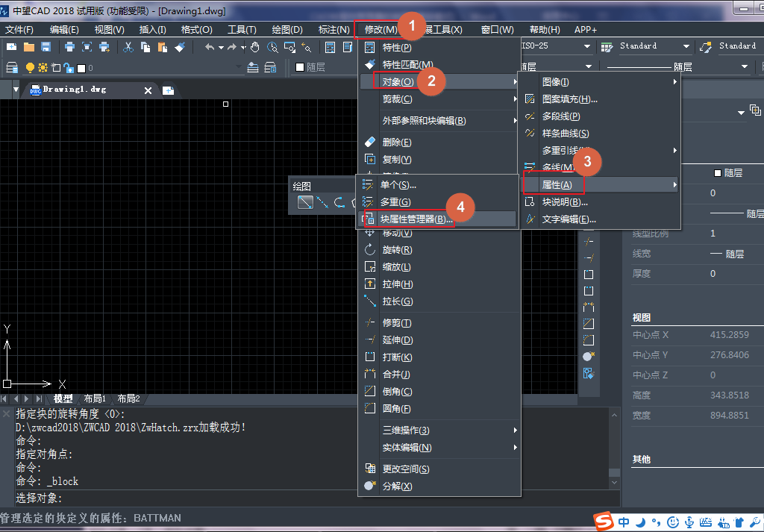Image resolution: width=764 pixels, height=532 pixels.
Task: Select the Pan hand tool
Action: [255, 47]
